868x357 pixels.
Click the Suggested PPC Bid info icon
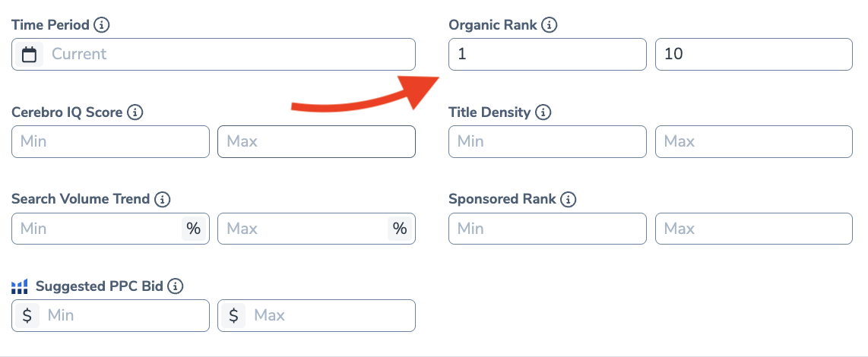coord(176,286)
